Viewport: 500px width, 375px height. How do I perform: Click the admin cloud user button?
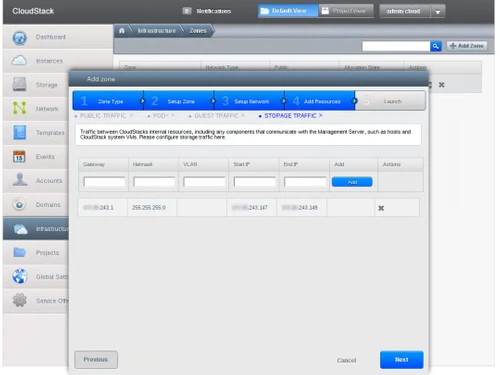coord(405,11)
